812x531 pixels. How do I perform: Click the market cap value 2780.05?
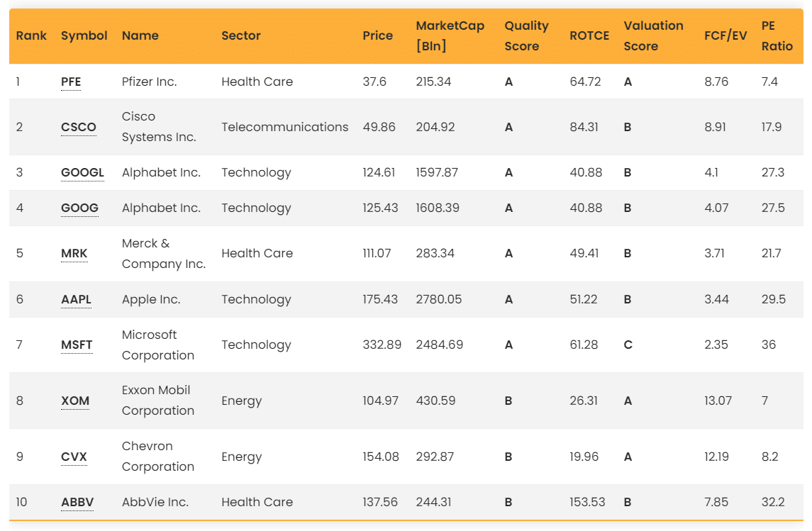click(439, 300)
